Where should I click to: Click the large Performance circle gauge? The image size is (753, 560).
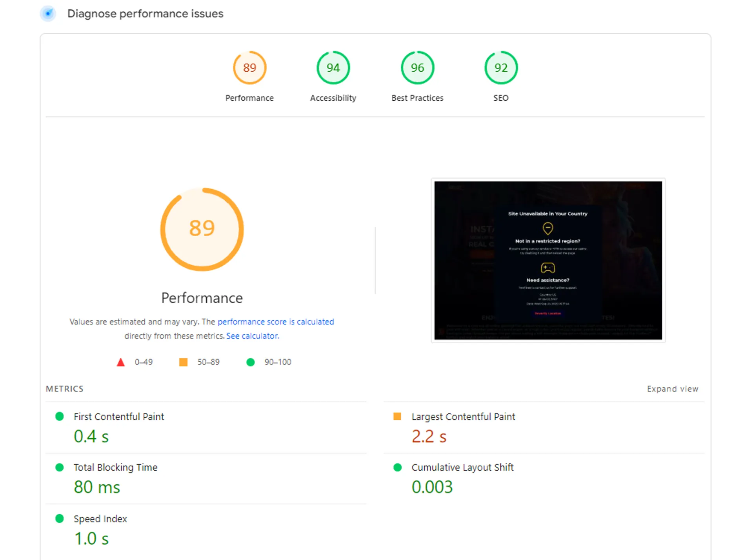click(x=202, y=228)
